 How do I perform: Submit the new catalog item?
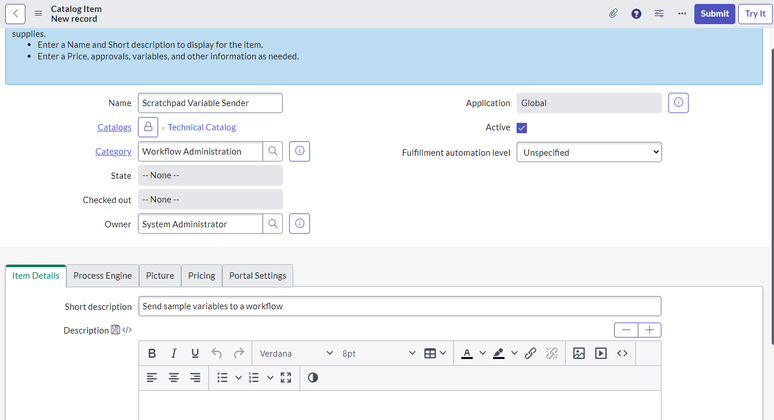point(714,14)
